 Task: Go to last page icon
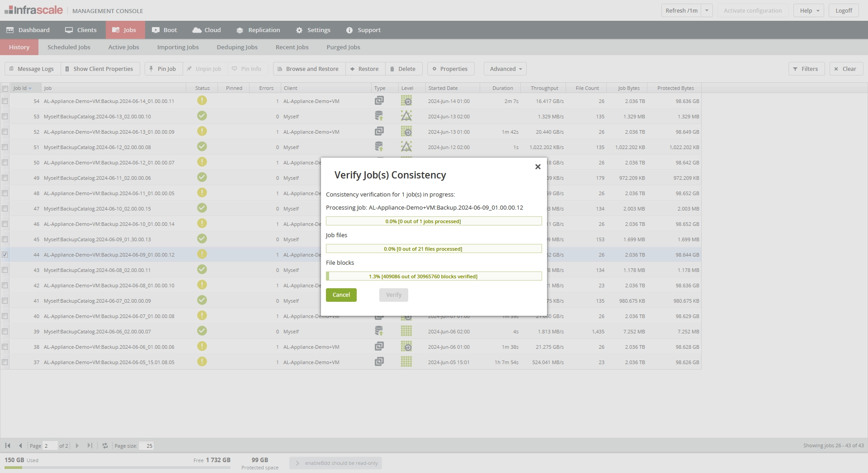90,445
